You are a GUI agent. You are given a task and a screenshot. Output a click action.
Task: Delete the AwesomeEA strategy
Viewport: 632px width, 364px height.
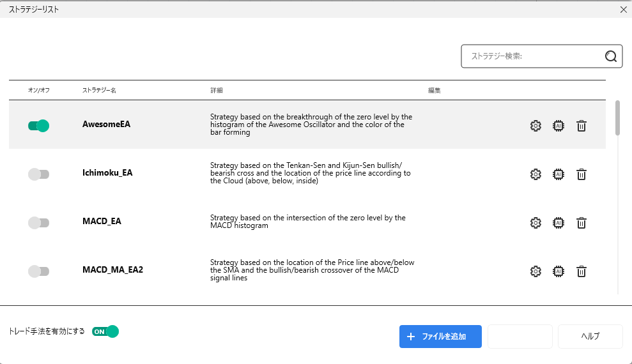[582, 126]
